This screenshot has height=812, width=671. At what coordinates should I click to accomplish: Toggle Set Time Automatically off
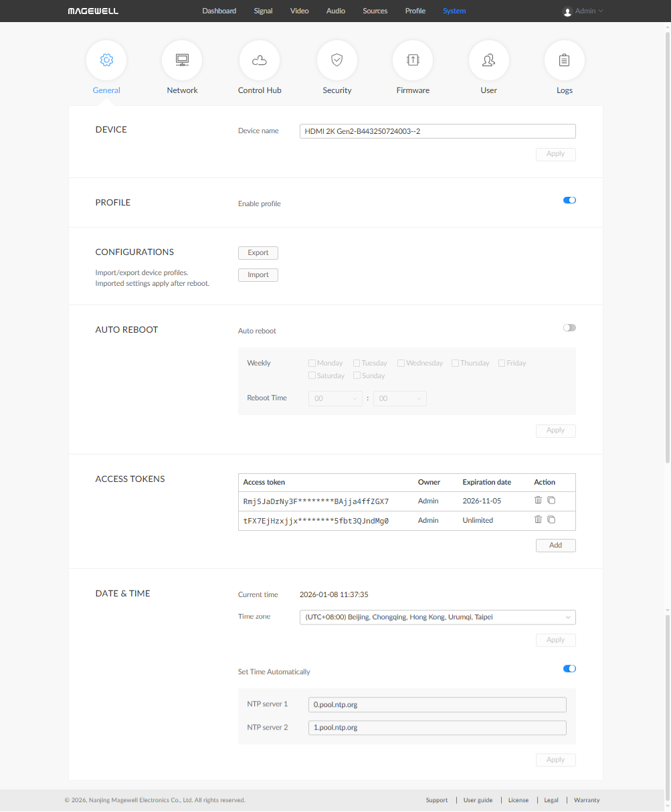569,669
